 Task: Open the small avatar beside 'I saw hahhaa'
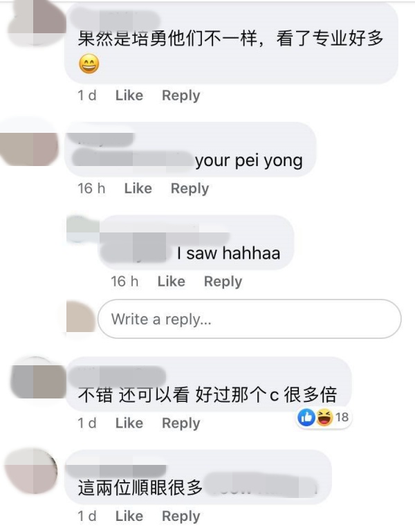point(82,228)
